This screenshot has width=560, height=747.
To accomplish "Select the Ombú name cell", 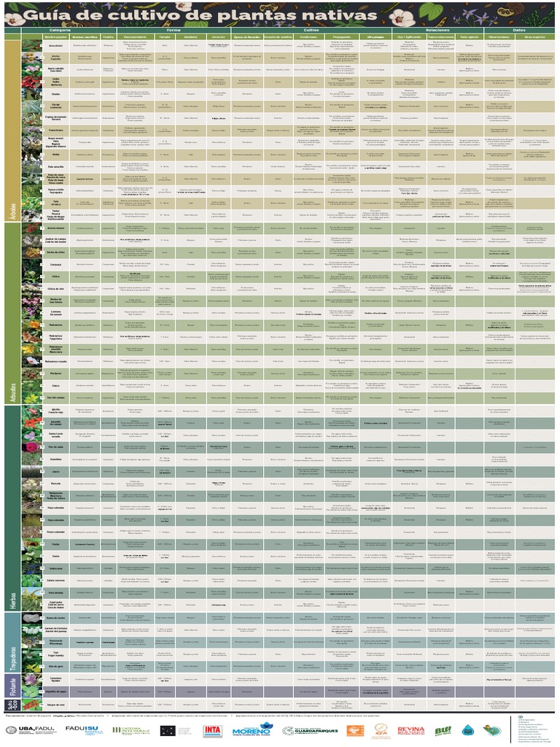I will [55, 155].
